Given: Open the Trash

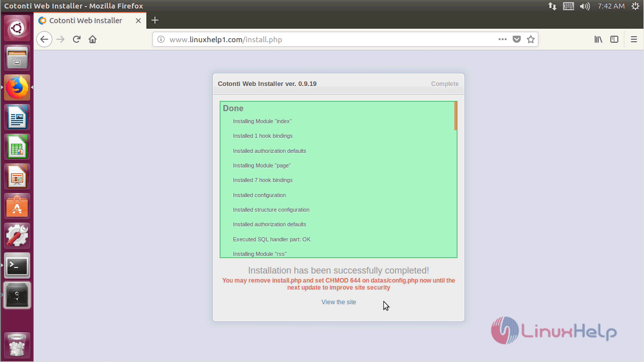Looking at the screenshot, I should [x=17, y=345].
